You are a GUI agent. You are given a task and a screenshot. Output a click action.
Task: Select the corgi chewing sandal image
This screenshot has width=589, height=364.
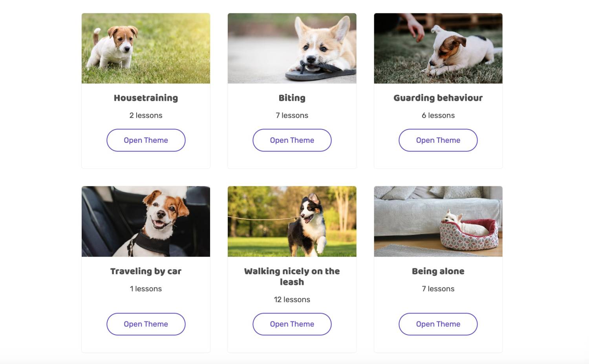click(x=292, y=48)
